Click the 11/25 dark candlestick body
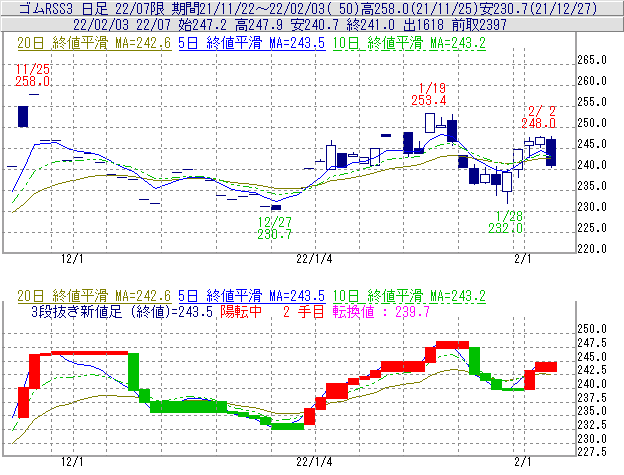 click(x=23, y=116)
